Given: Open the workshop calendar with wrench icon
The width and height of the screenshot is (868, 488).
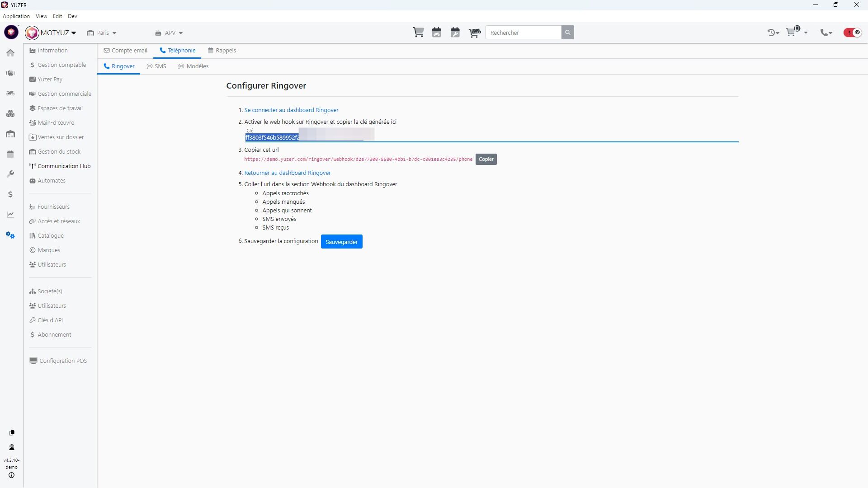Looking at the screenshot, I should [455, 33].
